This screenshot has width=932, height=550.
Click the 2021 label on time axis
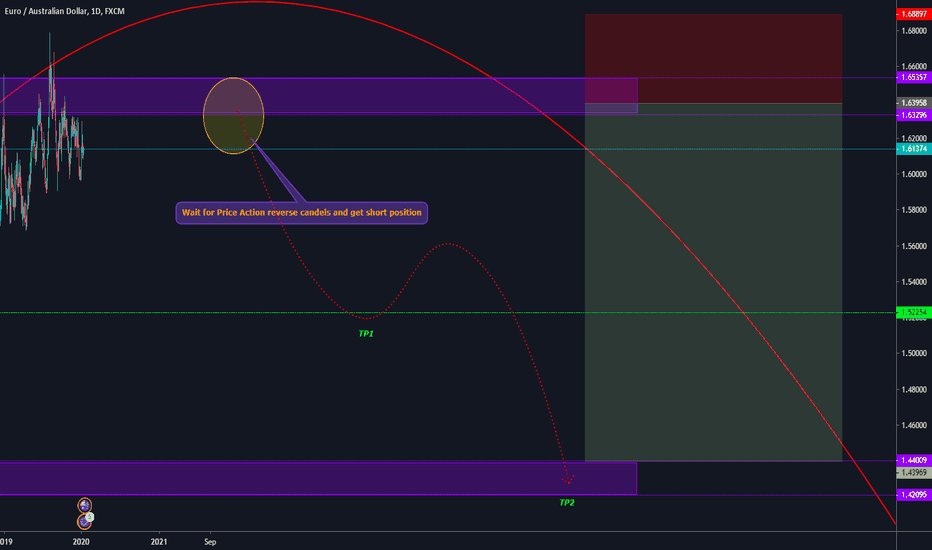click(x=159, y=541)
